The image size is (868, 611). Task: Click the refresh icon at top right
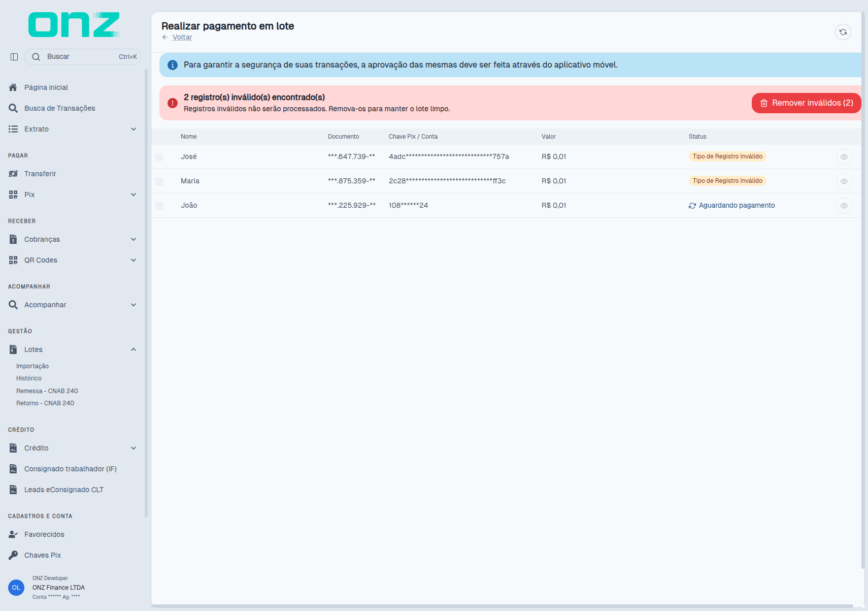point(843,32)
